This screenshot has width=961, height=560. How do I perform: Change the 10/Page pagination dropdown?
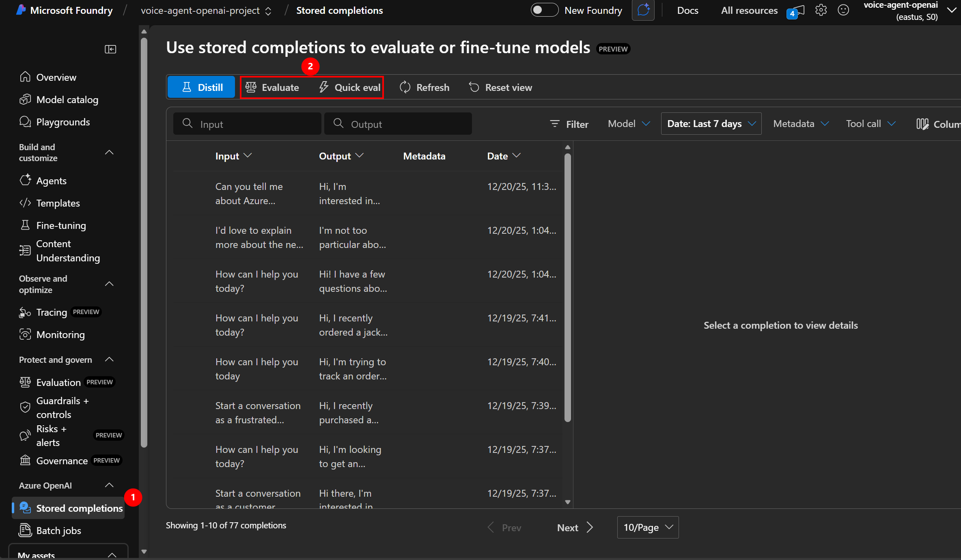click(647, 527)
